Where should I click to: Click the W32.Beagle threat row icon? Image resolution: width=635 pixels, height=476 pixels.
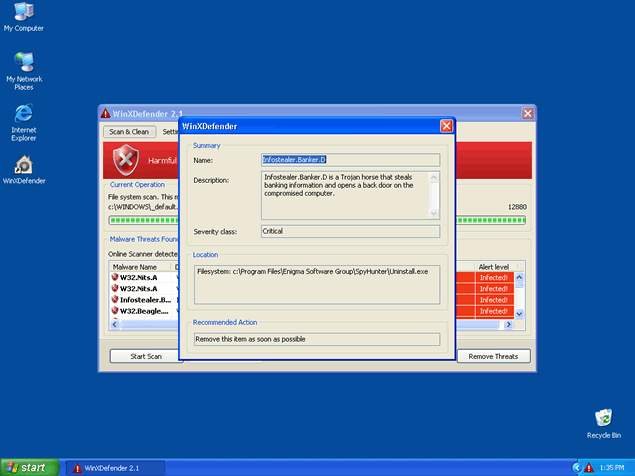pyautogui.click(x=115, y=311)
